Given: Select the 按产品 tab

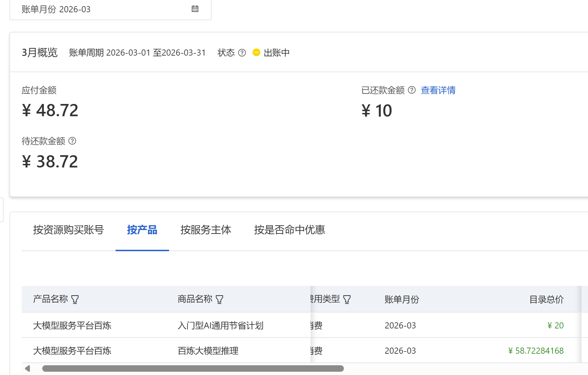Looking at the screenshot, I should tap(142, 230).
